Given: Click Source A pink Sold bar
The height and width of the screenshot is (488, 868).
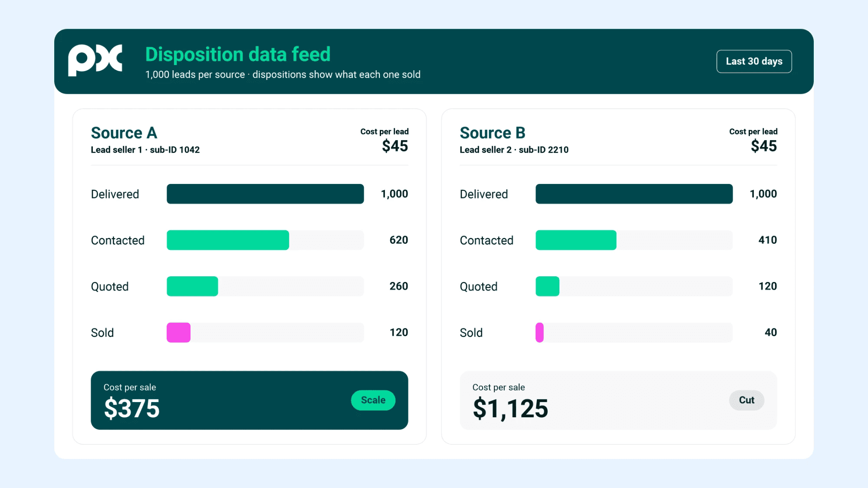Looking at the screenshot, I should click(x=178, y=333).
